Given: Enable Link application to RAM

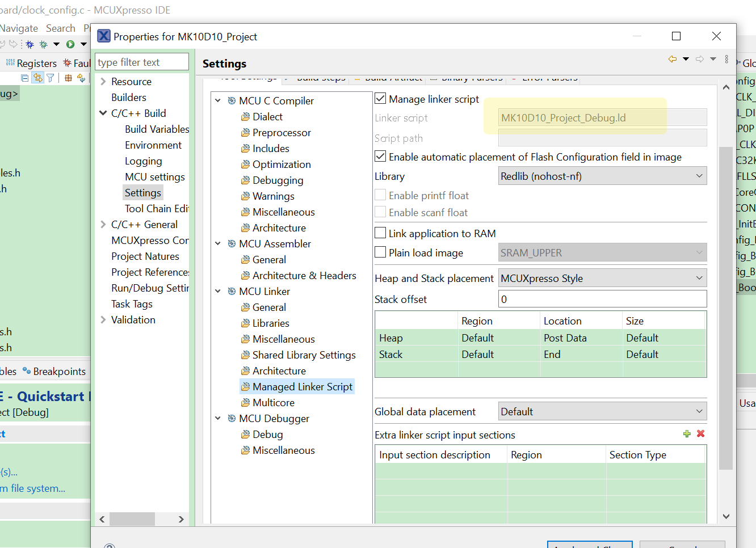Looking at the screenshot, I should [x=379, y=233].
